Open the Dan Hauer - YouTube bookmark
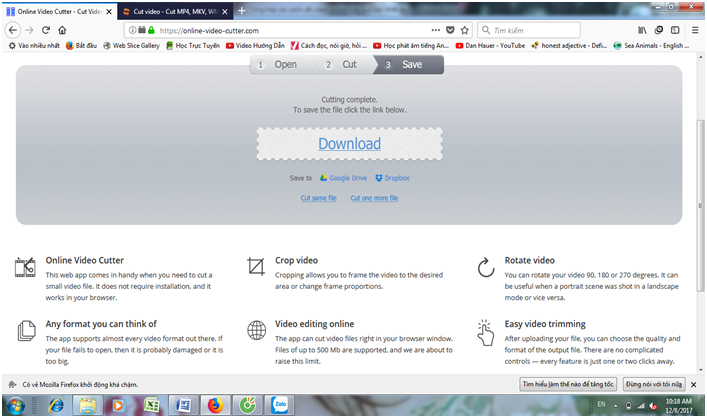Image resolution: width=707 pixels, height=418 pixels. [x=490, y=45]
